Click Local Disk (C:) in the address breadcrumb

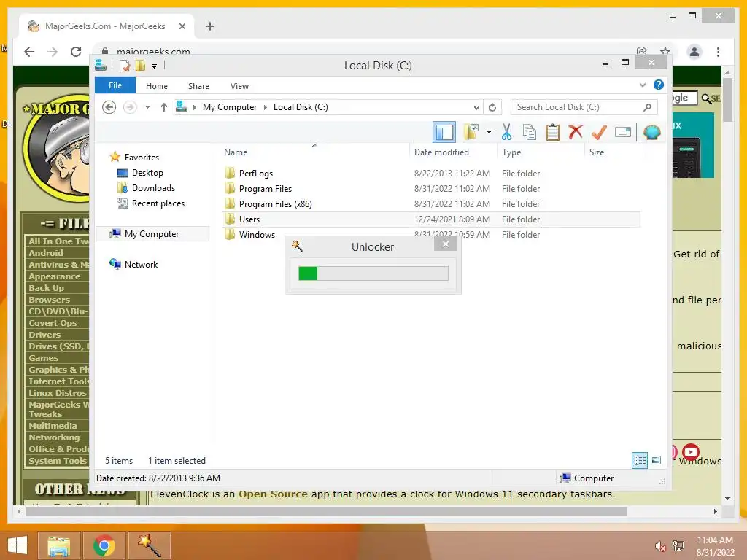tap(301, 107)
